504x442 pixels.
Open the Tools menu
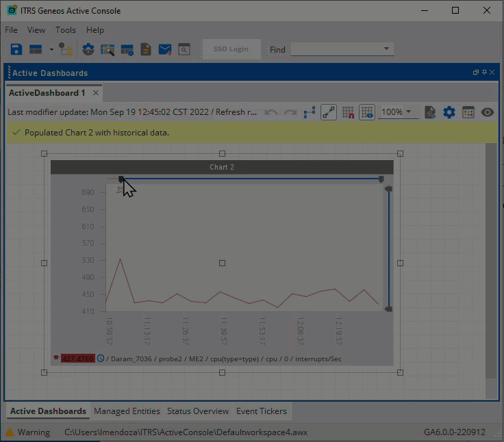click(66, 30)
